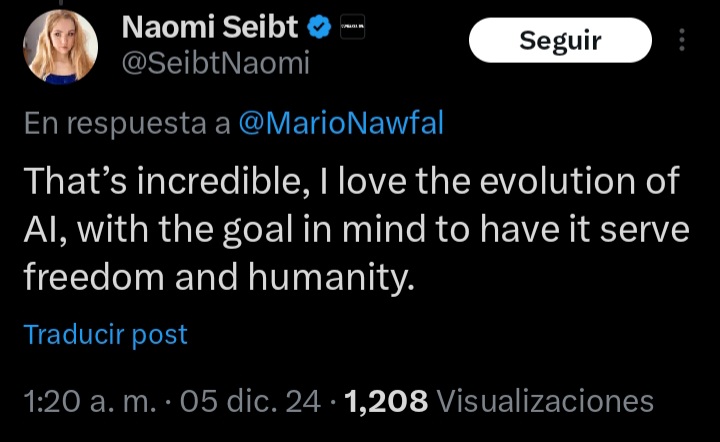The image size is (720, 442).
Task: Click the small affiliate badge beside the checkmark
Action: click(352, 28)
